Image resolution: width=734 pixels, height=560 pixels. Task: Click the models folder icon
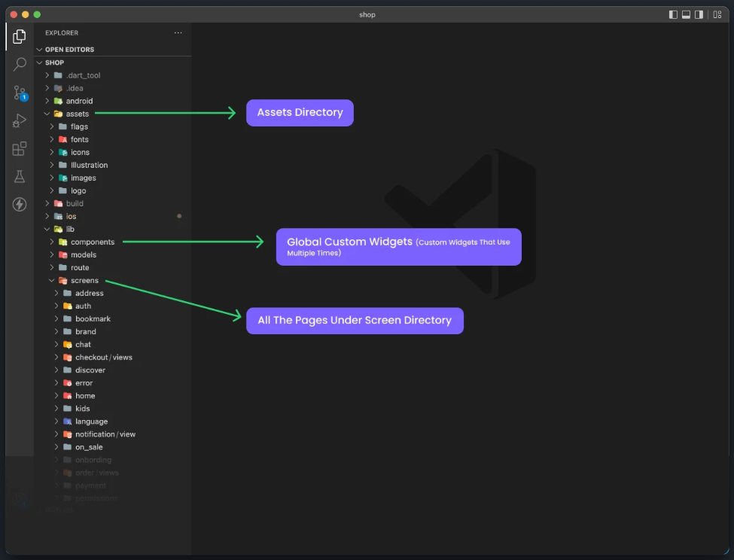62,254
